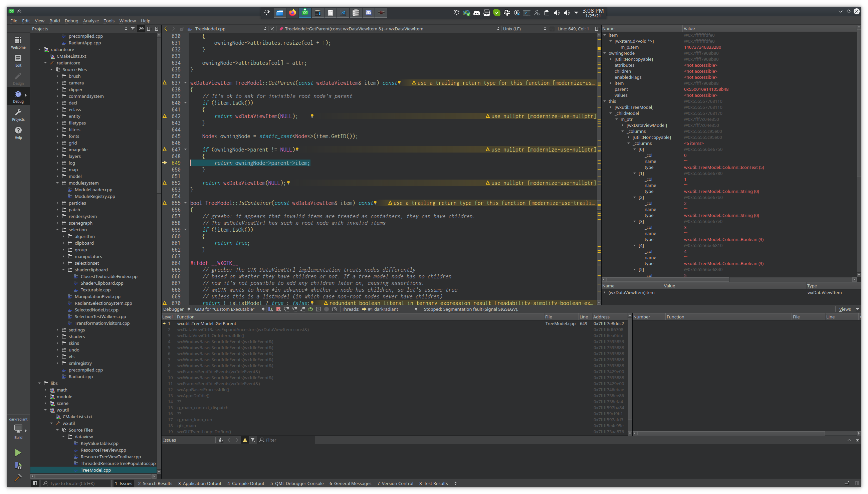Toggle warnings filter in the Issues pane
The height and width of the screenshot is (494, 868).
click(x=245, y=440)
